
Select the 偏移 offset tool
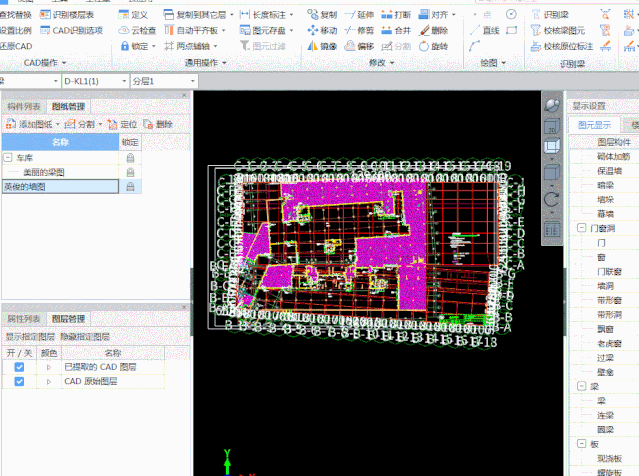pyautogui.click(x=359, y=46)
